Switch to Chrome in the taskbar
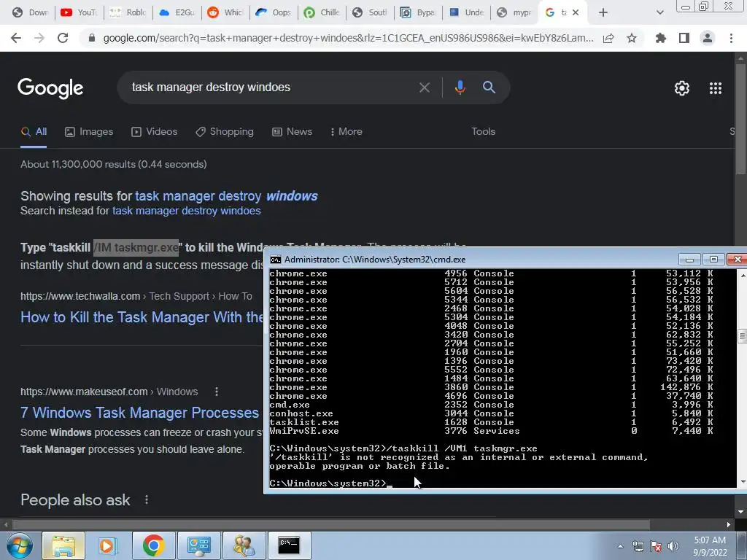 pyautogui.click(x=153, y=545)
